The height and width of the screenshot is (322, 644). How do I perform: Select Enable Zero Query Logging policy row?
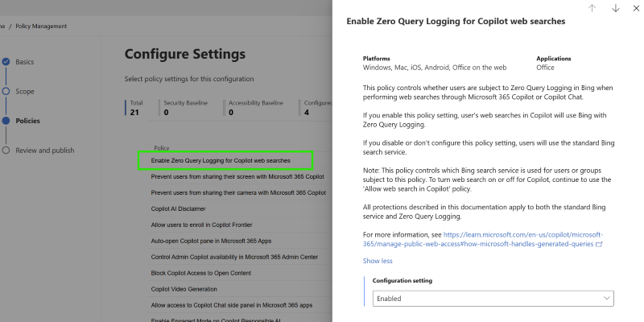point(221,161)
